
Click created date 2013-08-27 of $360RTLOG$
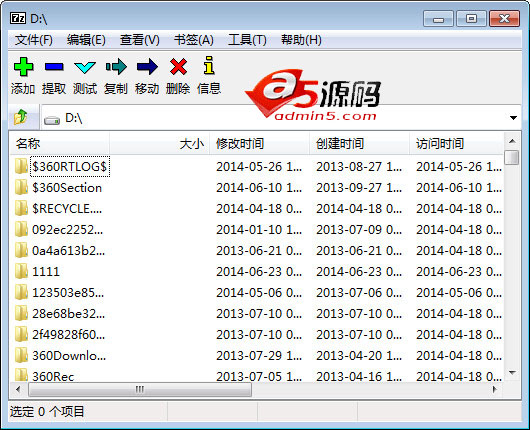tap(359, 167)
